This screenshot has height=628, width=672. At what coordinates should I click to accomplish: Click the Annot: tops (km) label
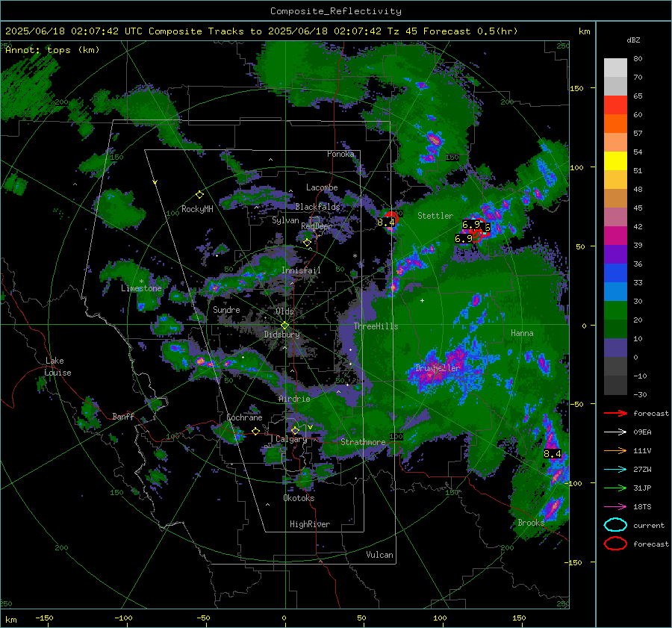coord(52,50)
